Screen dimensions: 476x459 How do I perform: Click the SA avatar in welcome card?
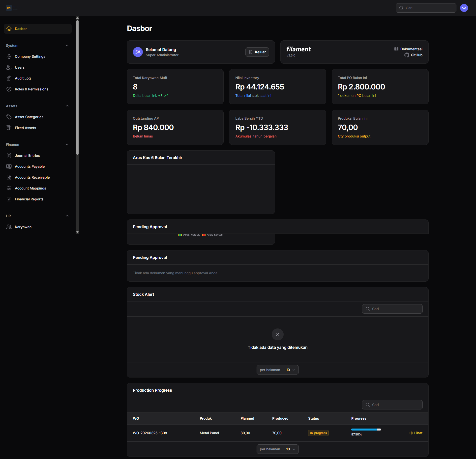pyautogui.click(x=138, y=52)
